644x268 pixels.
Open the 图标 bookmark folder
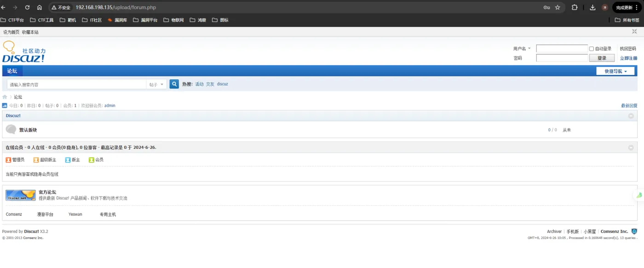tap(220, 20)
